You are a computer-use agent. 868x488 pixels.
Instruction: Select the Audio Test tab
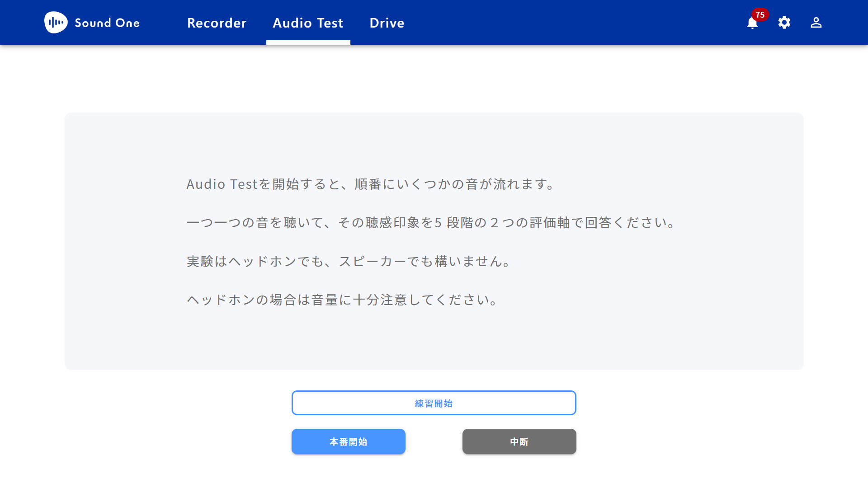(x=308, y=23)
